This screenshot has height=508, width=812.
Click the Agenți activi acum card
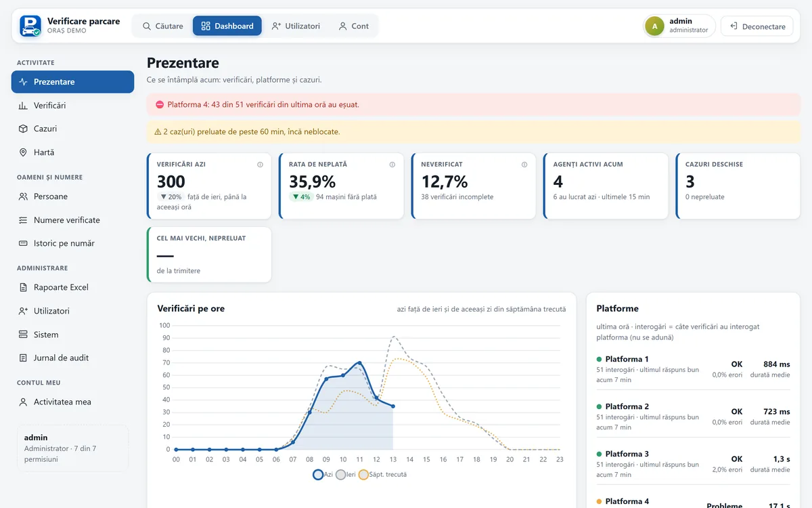[x=606, y=186]
